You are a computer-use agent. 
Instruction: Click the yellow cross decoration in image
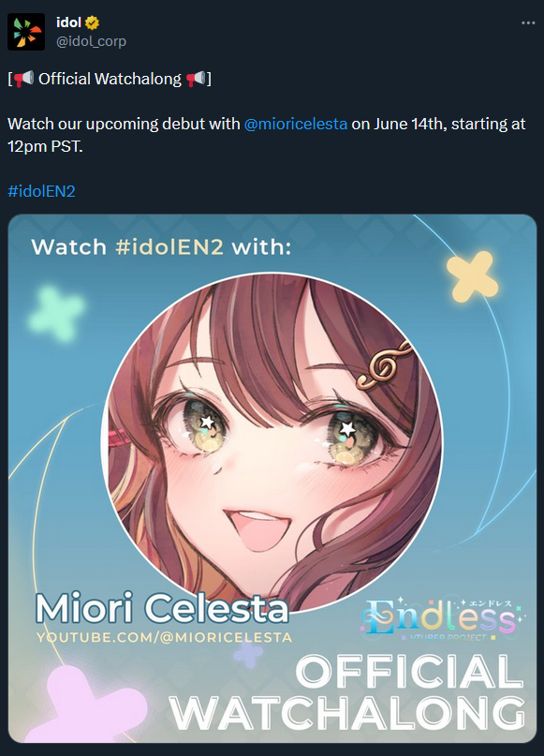pyautogui.click(x=472, y=276)
